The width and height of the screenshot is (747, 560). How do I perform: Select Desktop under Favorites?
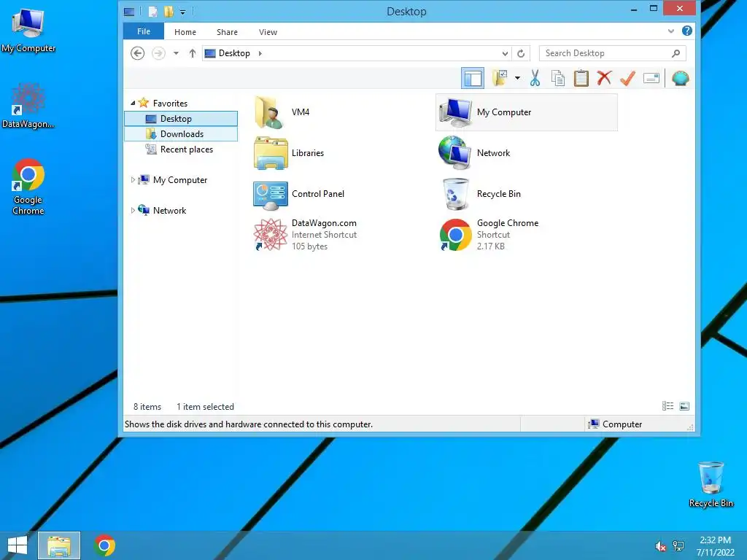coord(181,119)
